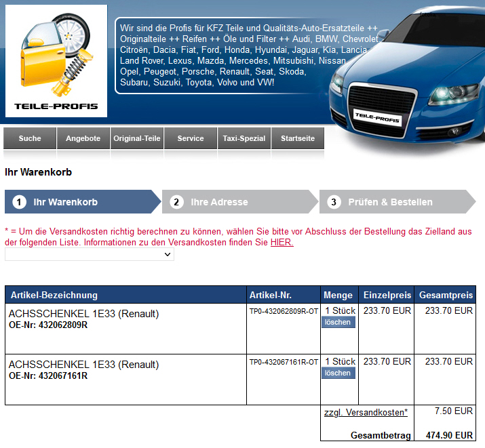
Task: Click the step 2 number circle
Action: click(x=177, y=202)
